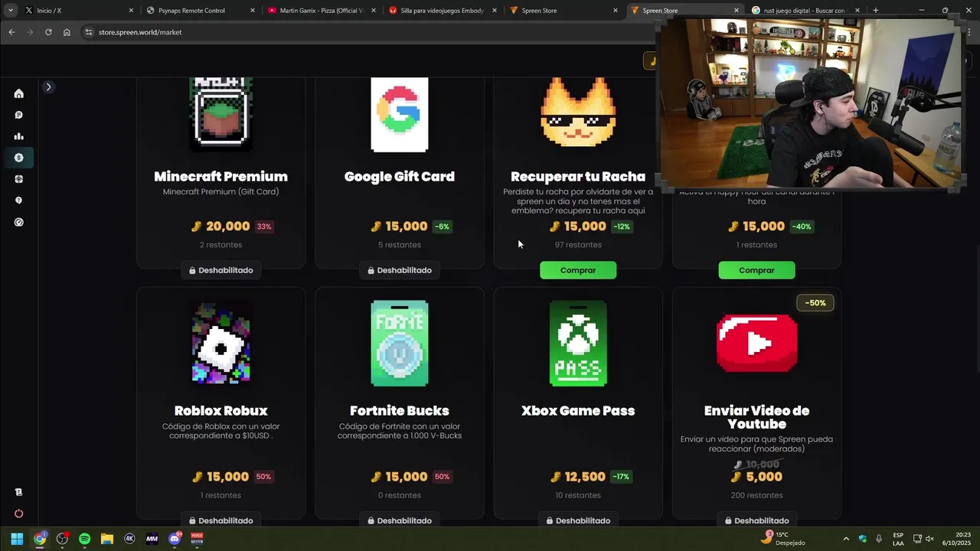This screenshot has height=551, width=980.
Task: Open a new browser tab
Action: click(875, 11)
